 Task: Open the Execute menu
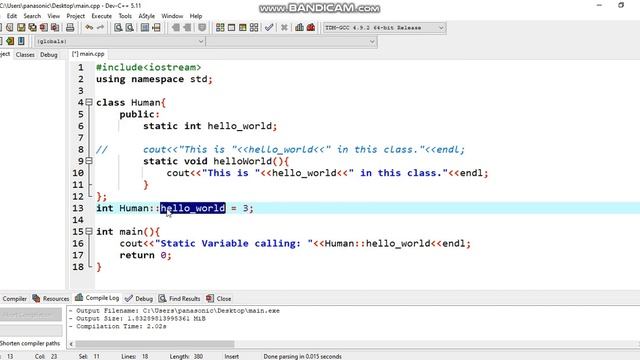(x=102, y=16)
